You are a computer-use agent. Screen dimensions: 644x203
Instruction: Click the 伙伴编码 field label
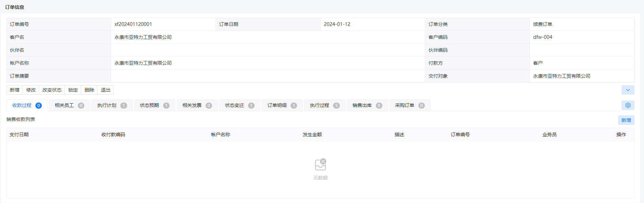438,50
